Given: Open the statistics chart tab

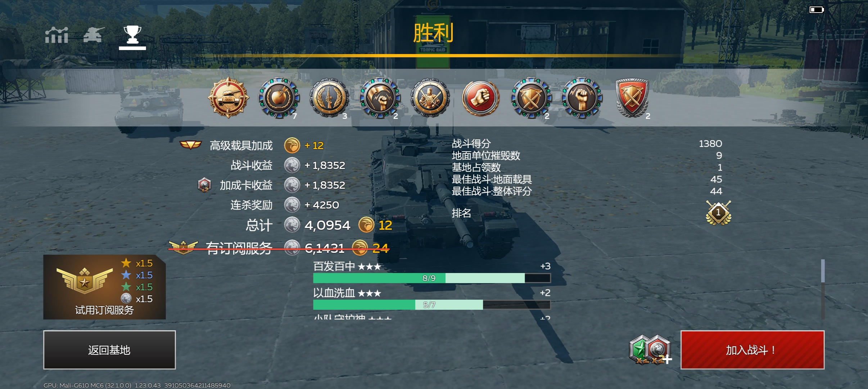Looking at the screenshot, I should point(56,35).
